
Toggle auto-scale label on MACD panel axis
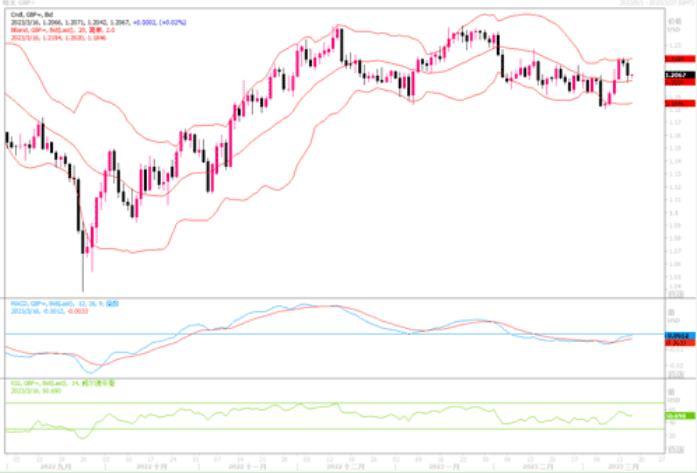click(x=676, y=375)
